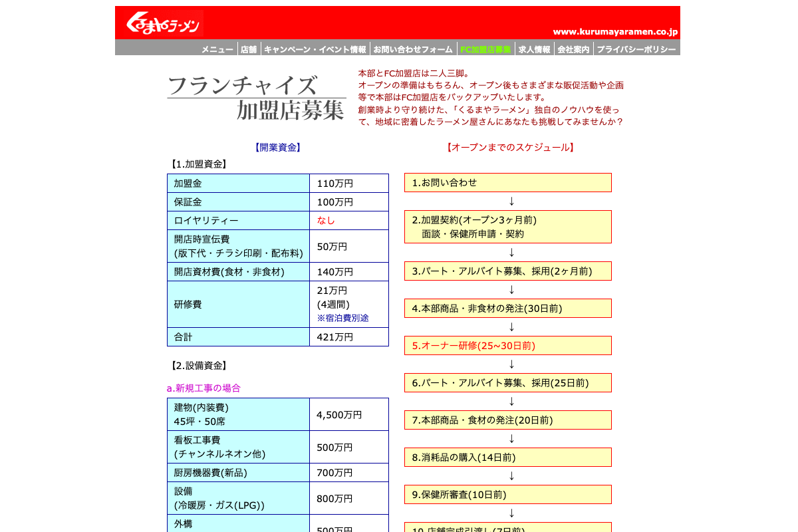798x532 pixels.
Task: Click the 【2.設備資金】 label
Action: coord(199,366)
